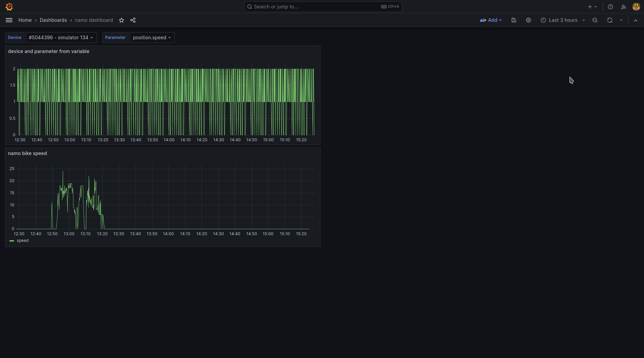
Task: Open the position.speed parameter dropdown
Action: coord(152,38)
